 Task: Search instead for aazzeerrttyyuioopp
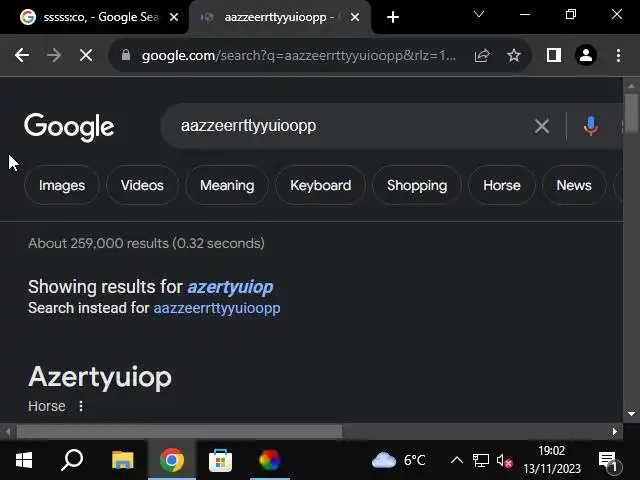point(217,308)
